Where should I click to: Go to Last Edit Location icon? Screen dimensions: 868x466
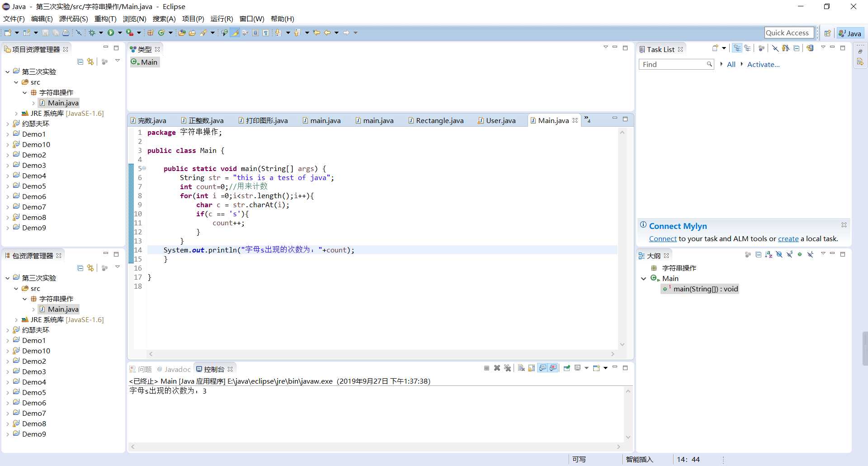pos(316,33)
